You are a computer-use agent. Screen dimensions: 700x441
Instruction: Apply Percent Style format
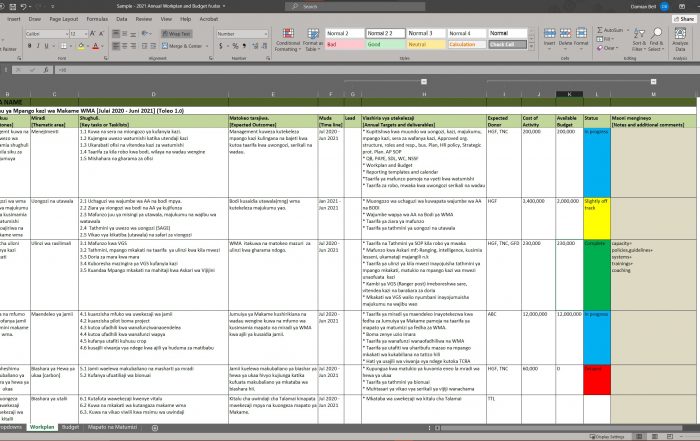235,46
